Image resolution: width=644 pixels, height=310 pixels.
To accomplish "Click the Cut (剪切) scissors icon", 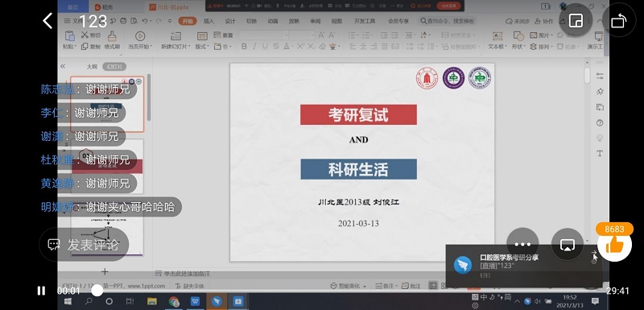I will click(x=85, y=35).
